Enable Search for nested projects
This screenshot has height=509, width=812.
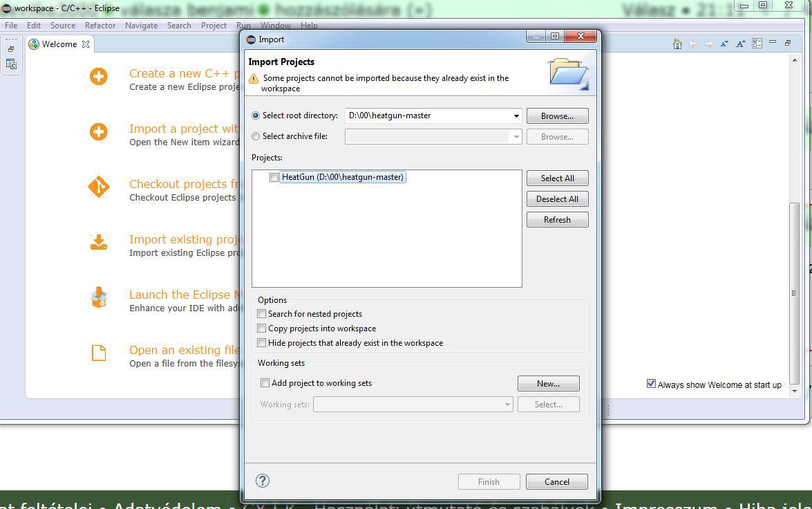pos(261,313)
